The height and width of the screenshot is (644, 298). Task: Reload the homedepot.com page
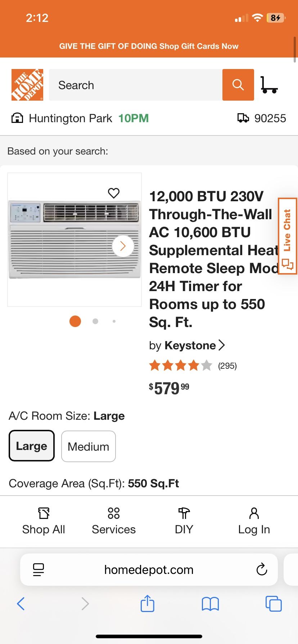coord(262,570)
